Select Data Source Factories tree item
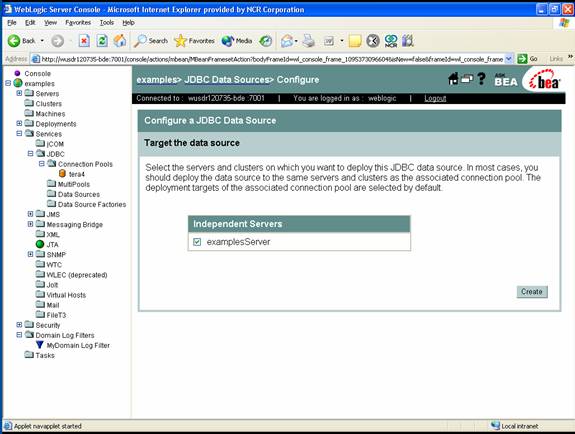 click(92, 204)
